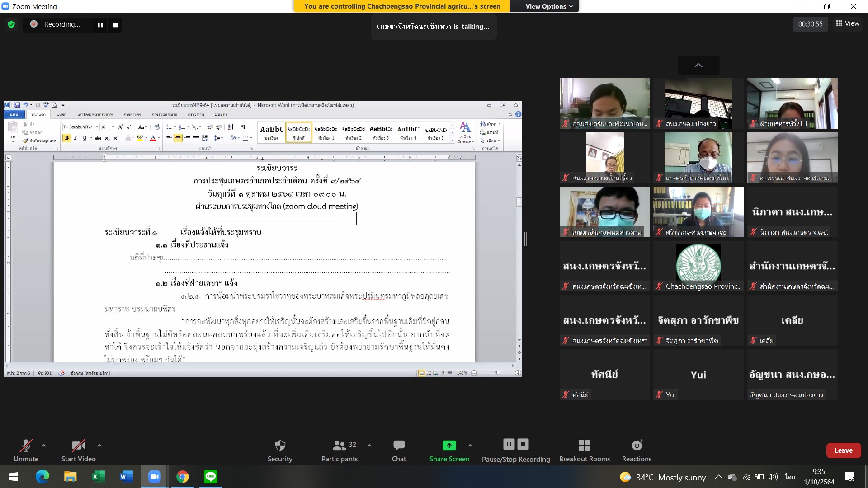Stop the recording with square button
Viewport: 868px width, 488px height.
pos(115,25)
